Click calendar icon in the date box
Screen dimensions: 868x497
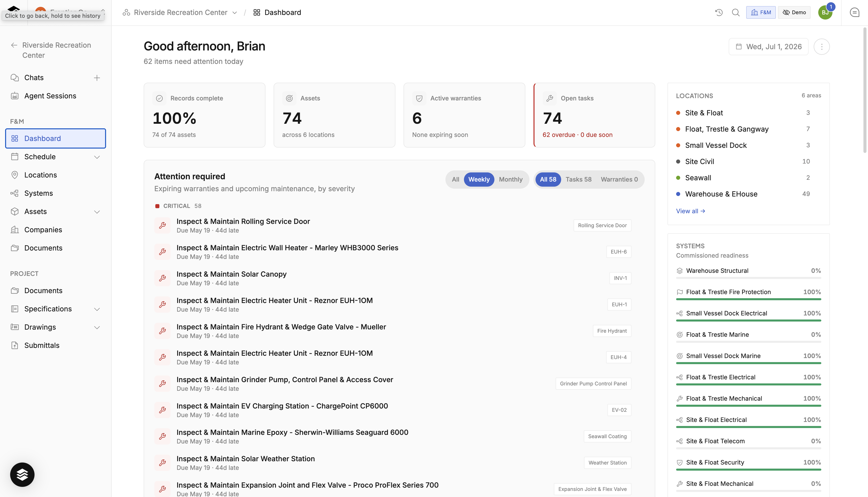click(x=739, y=46)
